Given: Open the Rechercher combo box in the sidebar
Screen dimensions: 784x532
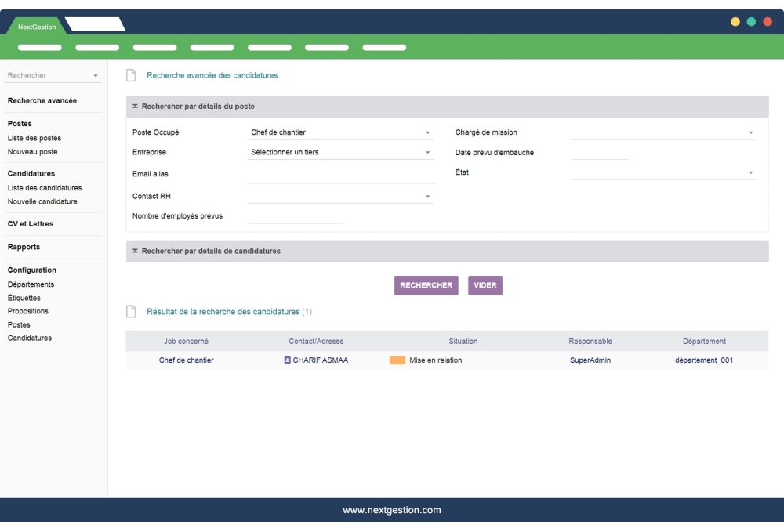Looking at the screenshot, I should 53,75.
